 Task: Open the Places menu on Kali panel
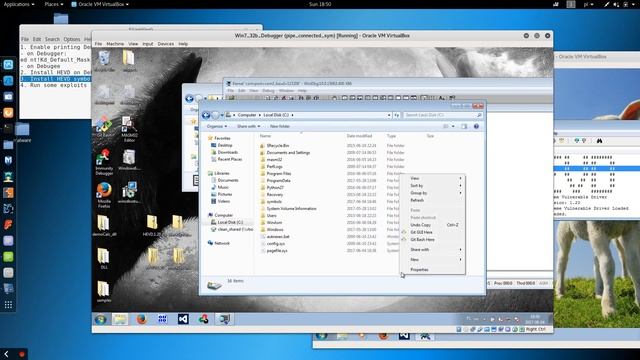click(x=53, y=4)
